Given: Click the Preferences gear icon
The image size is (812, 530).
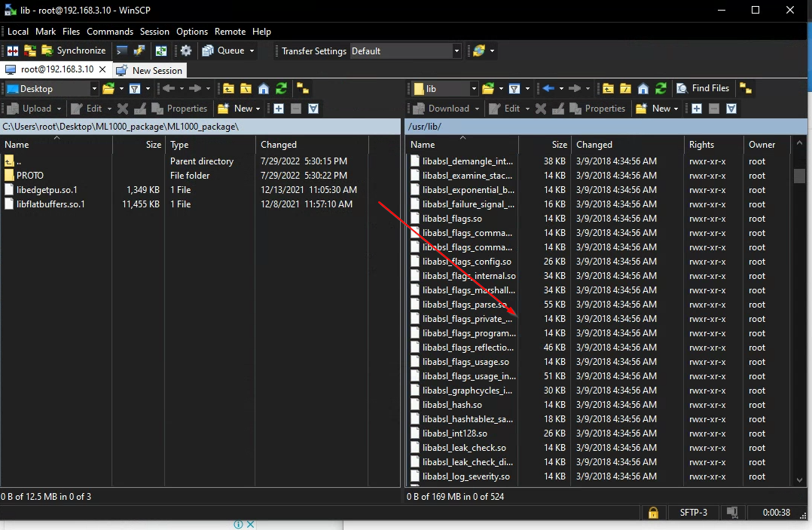Looking at the screenshot, I should (x=186, y=51).
